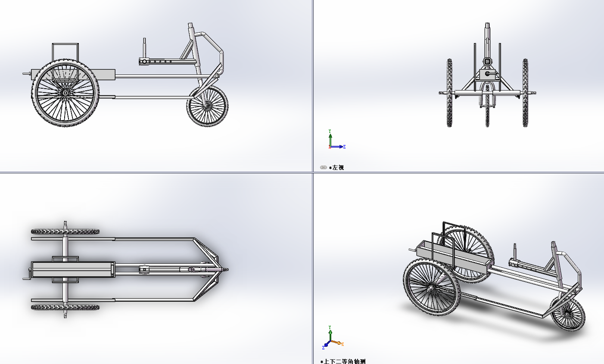Select the large rear wheel in the side view
The image size is (604, 364).
(65, 93)
